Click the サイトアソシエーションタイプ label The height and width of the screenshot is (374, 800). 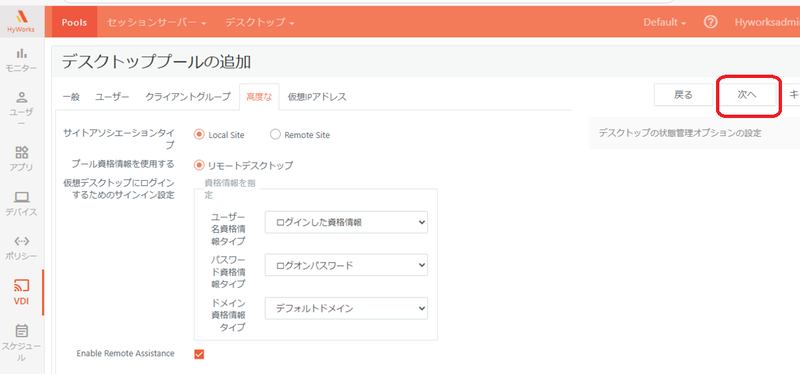pos(118,139)
